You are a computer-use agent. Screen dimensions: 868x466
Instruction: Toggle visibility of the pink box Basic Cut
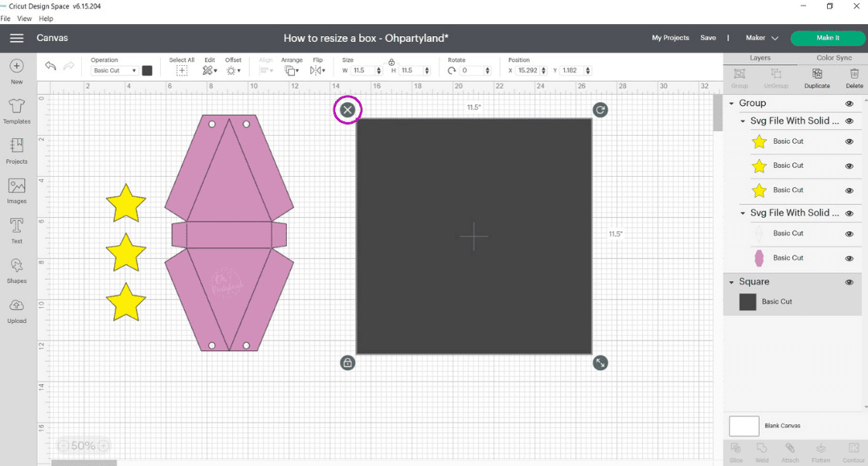click(850, 259)
